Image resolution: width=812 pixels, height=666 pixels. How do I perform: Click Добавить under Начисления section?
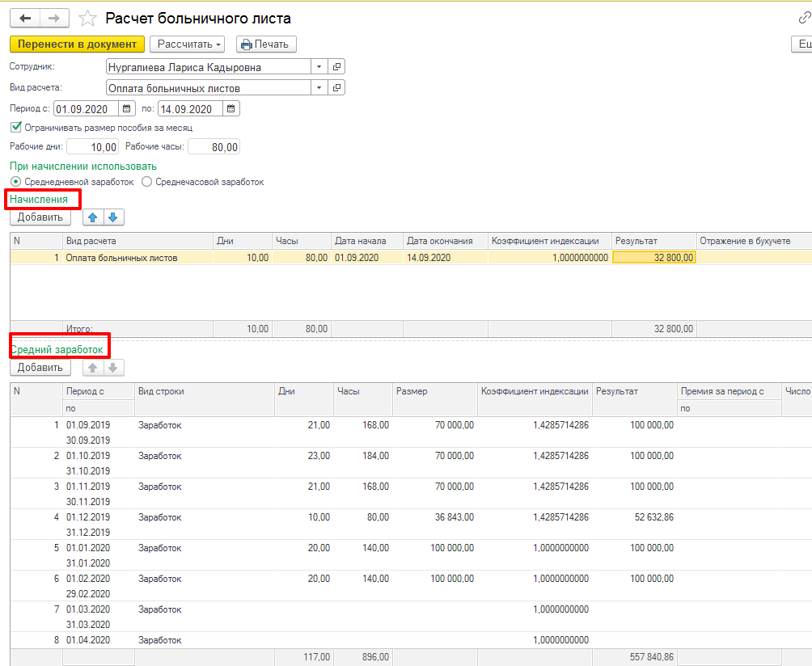(x=40, y=217)
